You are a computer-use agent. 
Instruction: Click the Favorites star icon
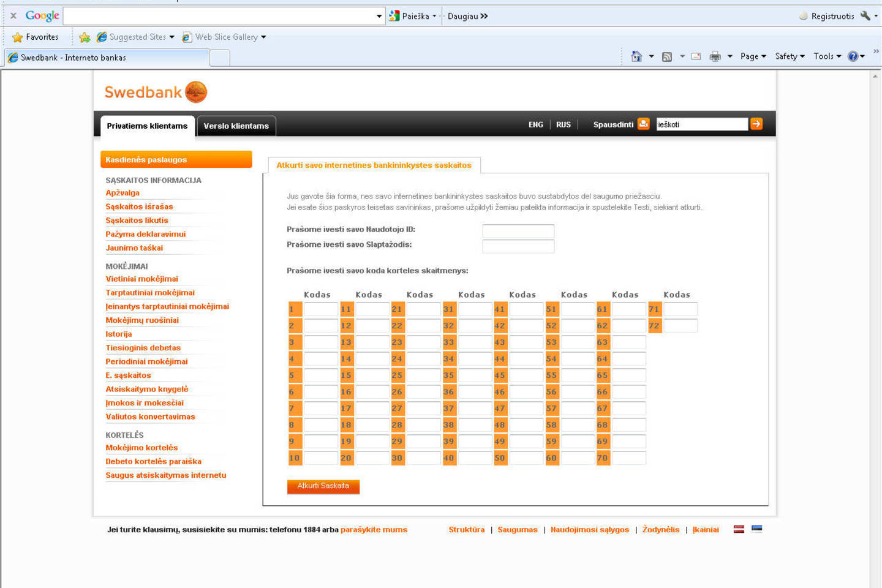pos(17,37)
